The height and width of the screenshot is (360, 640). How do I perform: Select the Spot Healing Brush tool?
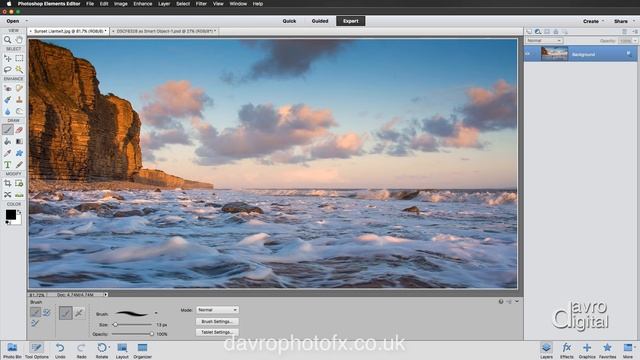tap(19, 88)
